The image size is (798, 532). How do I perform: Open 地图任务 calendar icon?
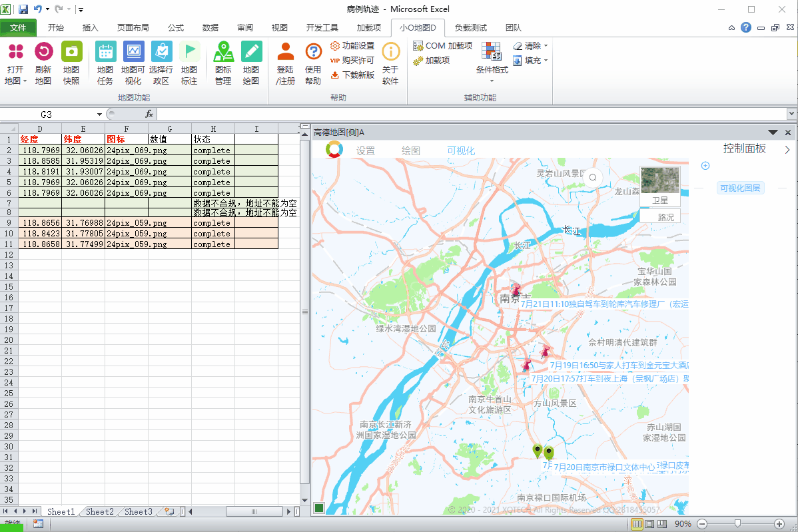(105, 51)
